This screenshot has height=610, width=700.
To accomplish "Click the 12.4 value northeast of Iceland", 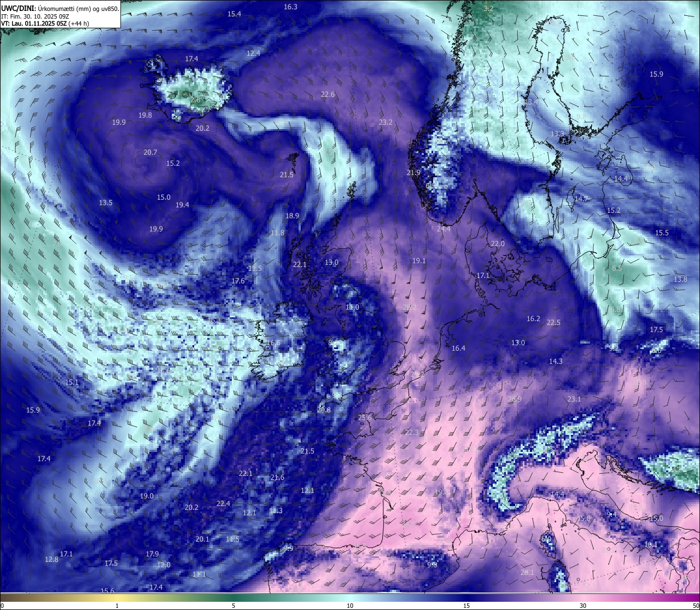I will [253, 54].
